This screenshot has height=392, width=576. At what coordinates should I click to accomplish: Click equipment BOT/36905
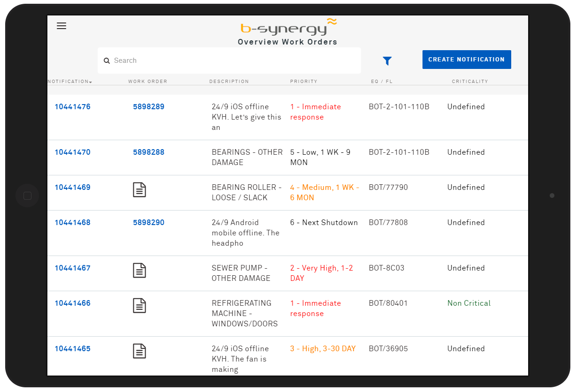388,349
